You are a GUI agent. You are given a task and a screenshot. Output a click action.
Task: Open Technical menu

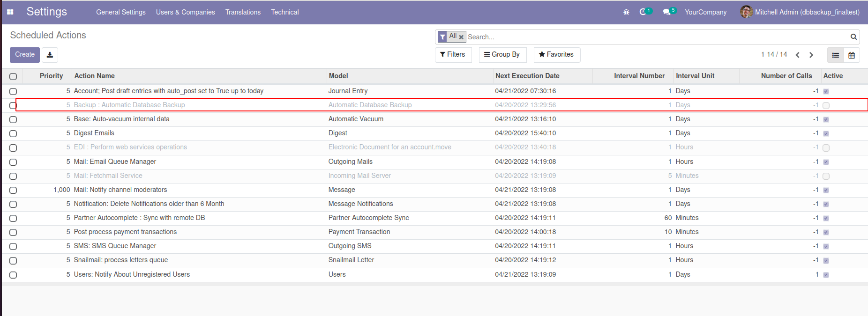tap(285, 12)
